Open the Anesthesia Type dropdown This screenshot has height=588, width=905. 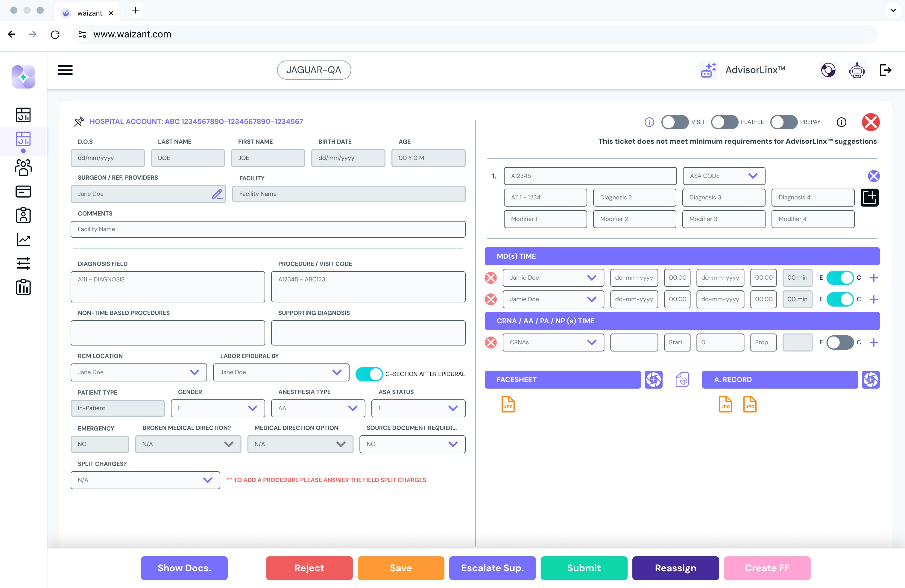click(318, 408)
